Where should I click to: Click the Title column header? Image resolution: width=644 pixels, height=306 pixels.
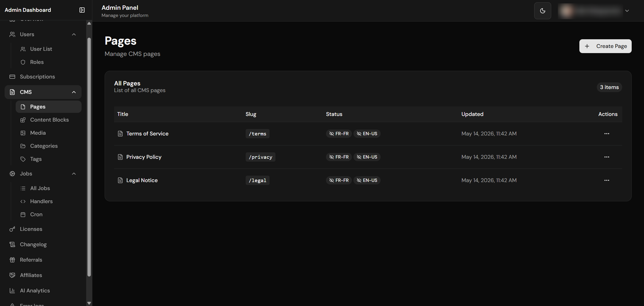[123, 114]
